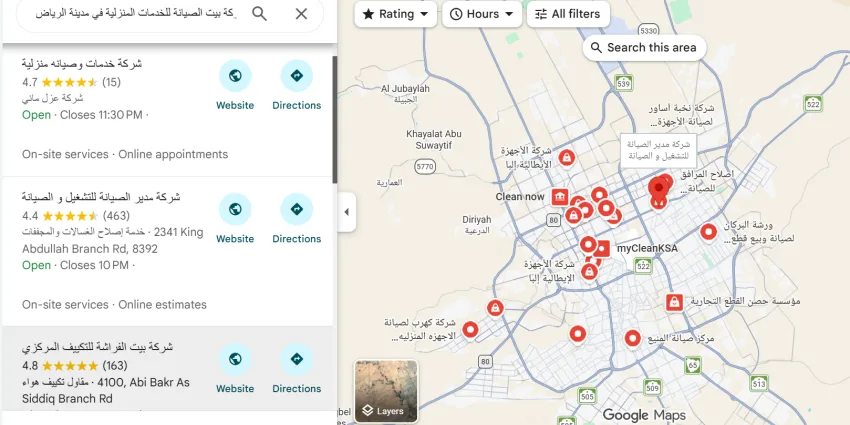Viewport: 850px width, 425px height.
Task: Clear the search with X icon
Action: pyautogui.click(x=301, y=14)
